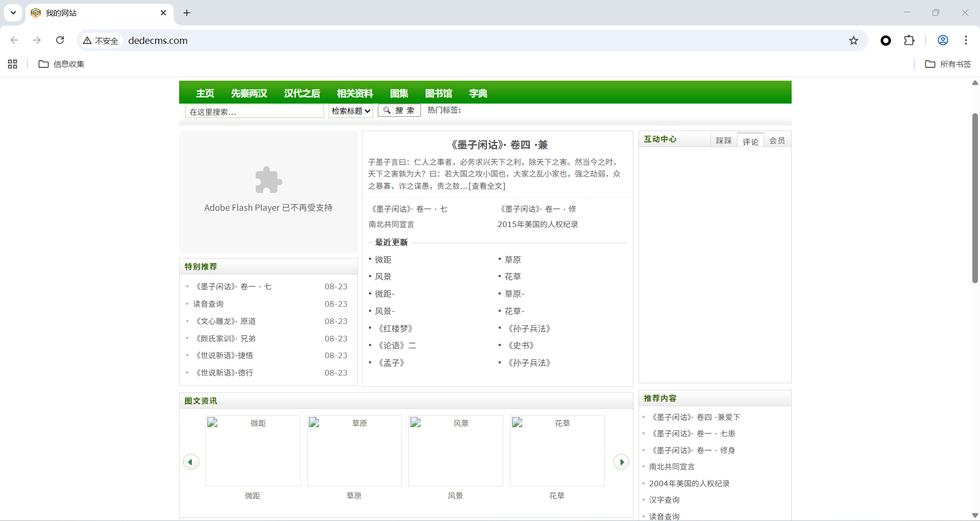980x521 pixels.
Task: Open the browser profile icon
Action: [x=943, y=40]
